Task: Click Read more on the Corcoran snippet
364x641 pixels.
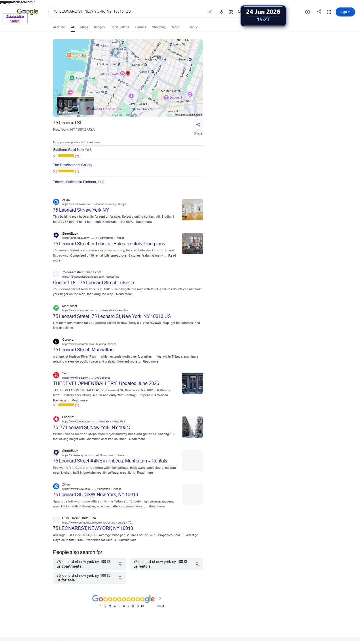Action: [x=151, y=362]
